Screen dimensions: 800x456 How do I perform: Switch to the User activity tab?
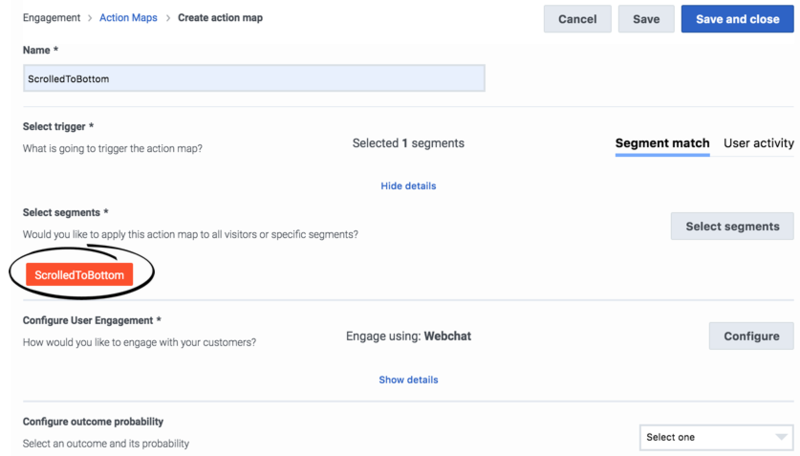click(x=759, y=143)
